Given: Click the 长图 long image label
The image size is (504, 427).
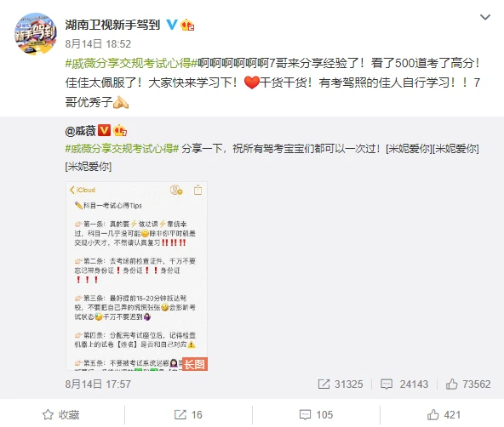Looking at the screenshot, I should [x=195, y=364].
